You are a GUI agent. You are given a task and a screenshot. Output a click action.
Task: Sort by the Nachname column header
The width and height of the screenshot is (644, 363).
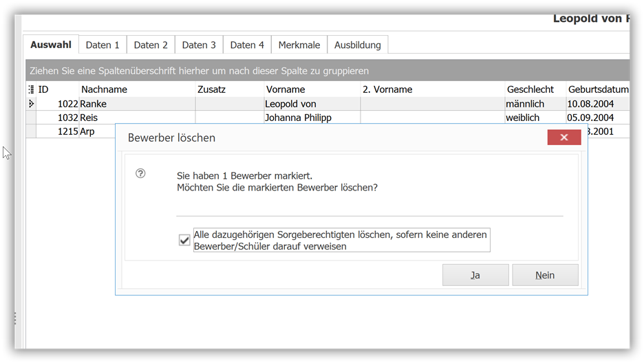pyautogui.click(x=138, y=89)
